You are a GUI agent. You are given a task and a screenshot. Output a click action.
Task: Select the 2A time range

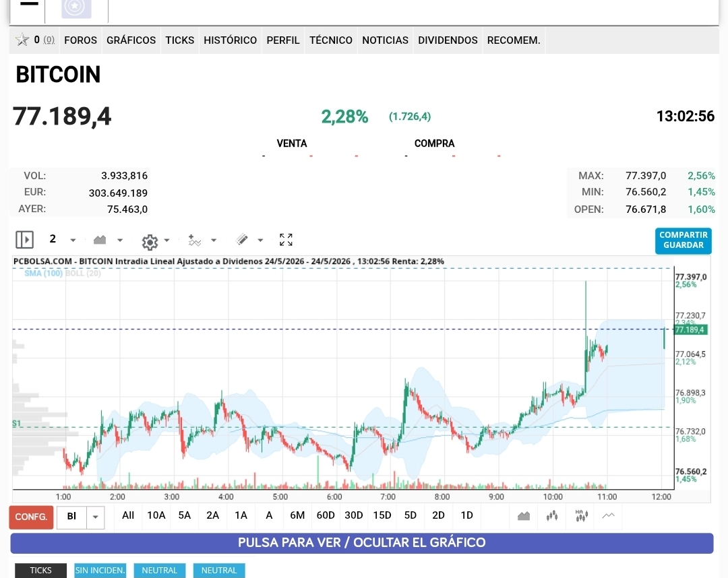(212, 515)
